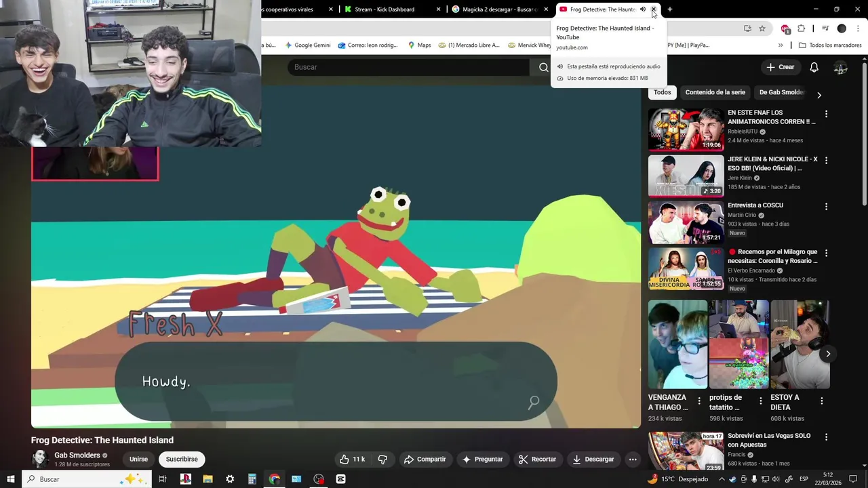Image resolution: width=868 pixels, height=488 pixels.
Task: Like the Frog Detective video
Action: [x=352, y=460]
